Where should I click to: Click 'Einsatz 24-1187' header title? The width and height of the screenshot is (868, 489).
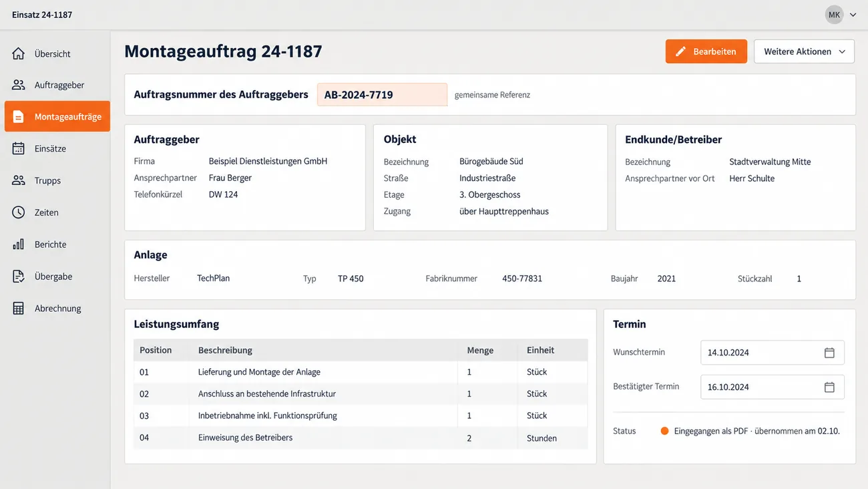[x=42, y=15]
